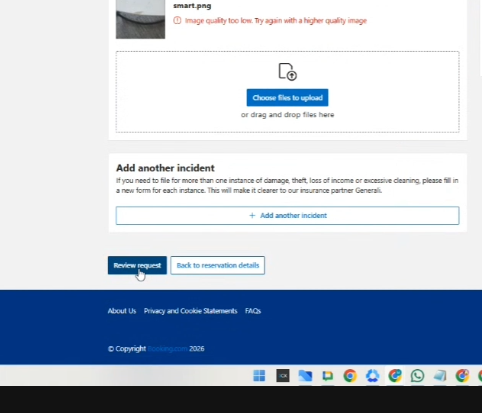This screenshot has width=482, height=413.
Task: Click the drag and drop files area
Action: click(288, 92)
